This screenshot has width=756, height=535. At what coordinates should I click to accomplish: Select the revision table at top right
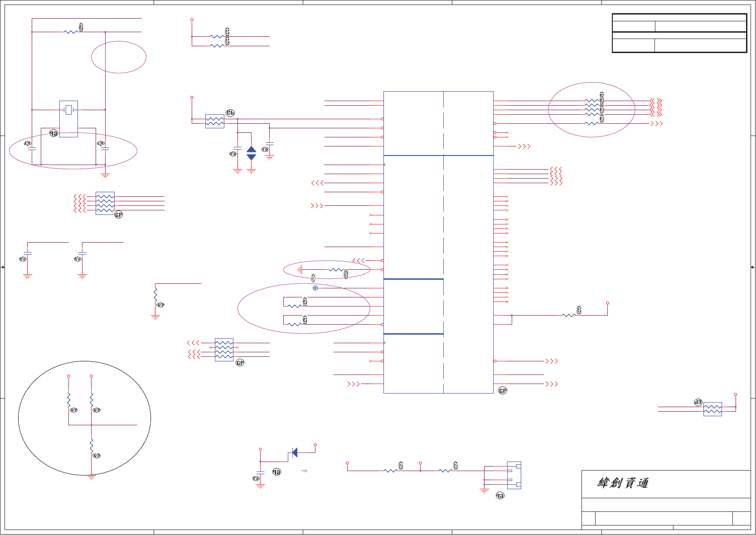pyautogui.click(x=679, y=33)
